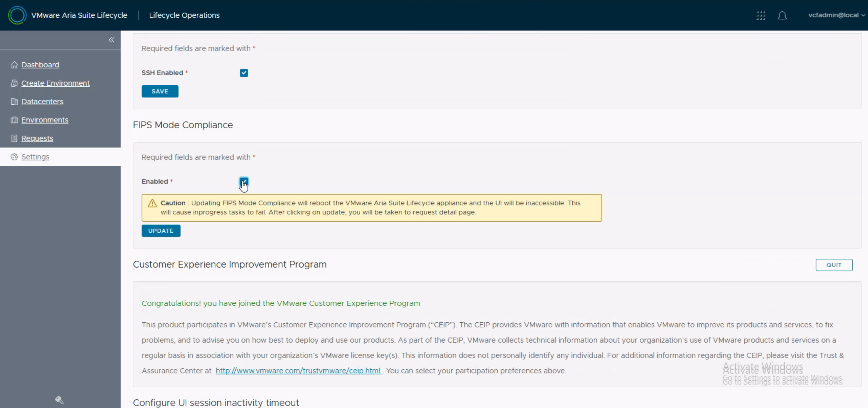The width and height of the screenshot is (868, 408).
Task: Toggle the SSH Enabled checkbox
Action: pos(244,73)
